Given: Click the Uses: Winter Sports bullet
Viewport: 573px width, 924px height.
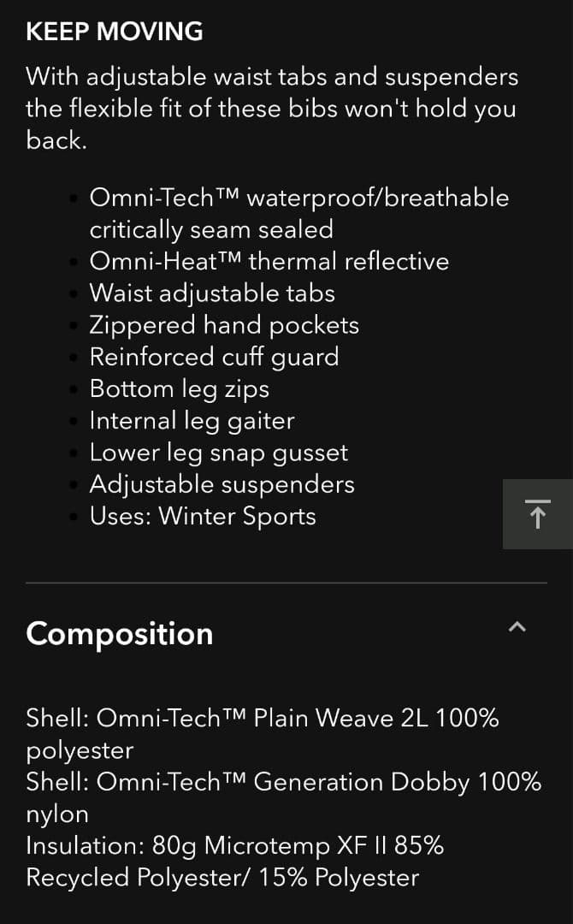Looking at the screenshot, I should 203,516.
